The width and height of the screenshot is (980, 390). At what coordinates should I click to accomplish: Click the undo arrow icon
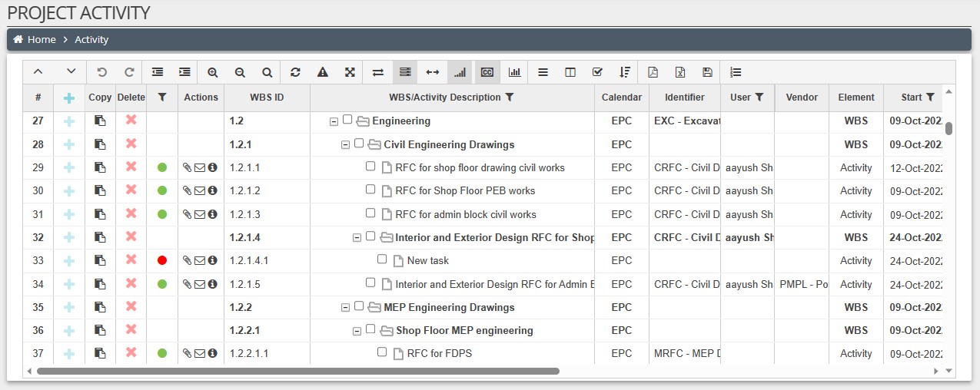point(101,72)
